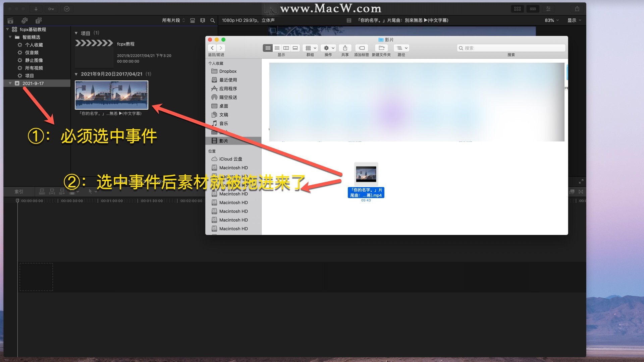Select the 2021-9-17 event
Image resolution: width=644 pixels, height=362 pixels.
point(33,83)
